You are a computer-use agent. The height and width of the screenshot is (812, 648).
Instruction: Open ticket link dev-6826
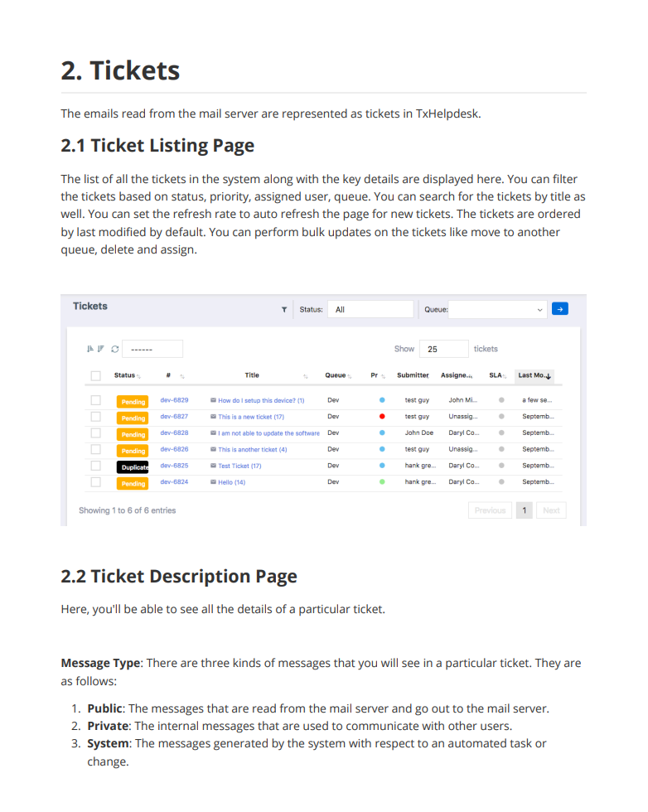point(175,449)
